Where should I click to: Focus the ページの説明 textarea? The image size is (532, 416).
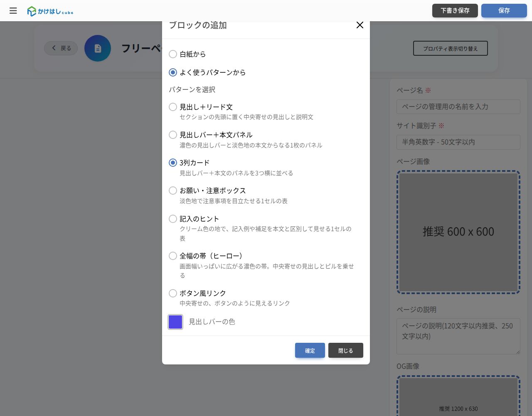(x=458, y=337)
